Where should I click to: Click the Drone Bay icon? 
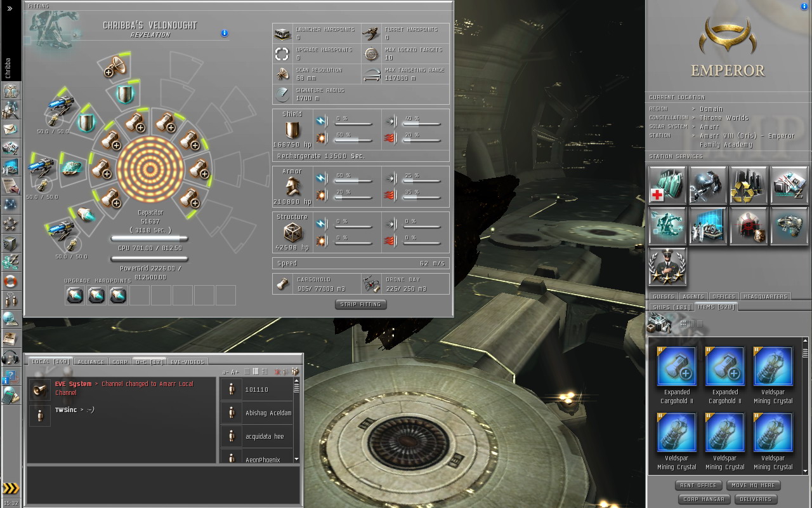[x=371, y=284]
